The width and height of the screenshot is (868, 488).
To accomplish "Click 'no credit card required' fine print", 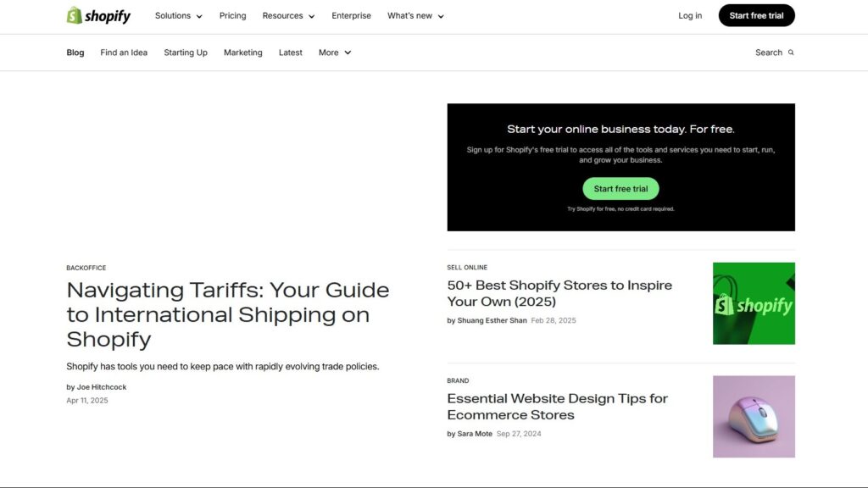I will click(x=620, y=209).
